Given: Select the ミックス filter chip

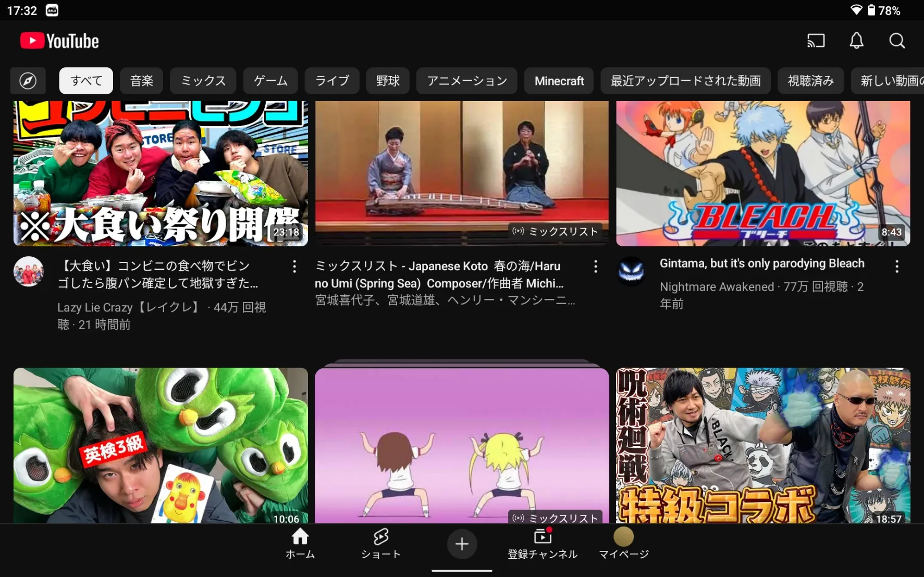Looking at the screenshot, I should [x=203, y=81].
